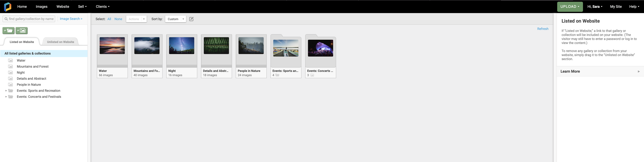Click Select All link
This screenshot has height=162, width=644.
click(x=109, y=19)
